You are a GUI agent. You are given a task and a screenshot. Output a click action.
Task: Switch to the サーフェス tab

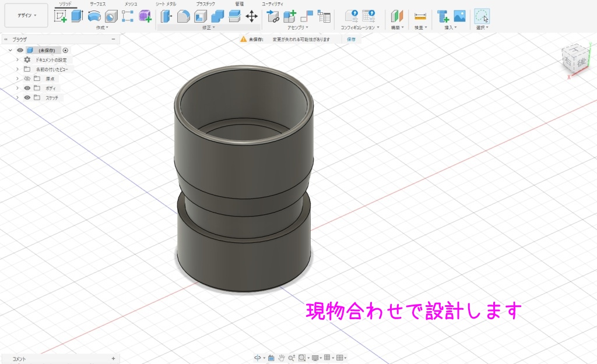point(98,4)
